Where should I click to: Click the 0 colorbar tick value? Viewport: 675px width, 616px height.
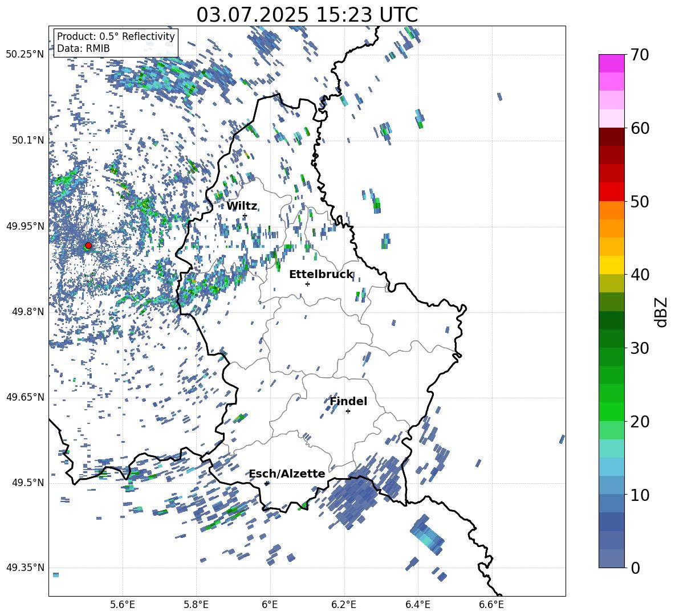(635, 568)
